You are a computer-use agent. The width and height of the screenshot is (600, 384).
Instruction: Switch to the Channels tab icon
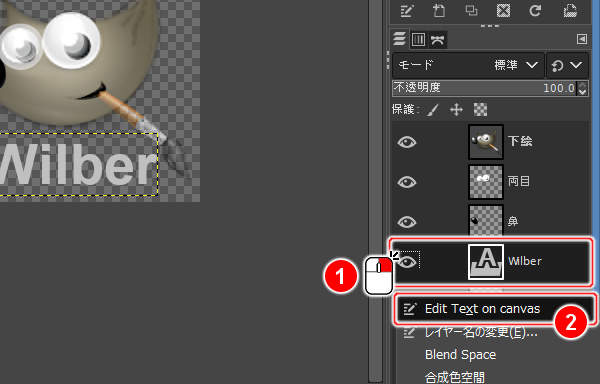point(418,39)
